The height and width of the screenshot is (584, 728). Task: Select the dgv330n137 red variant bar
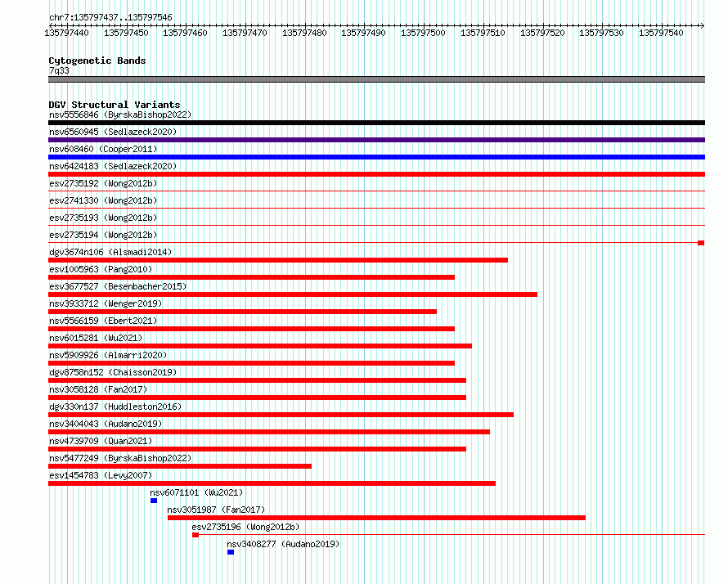coord(281,415)
